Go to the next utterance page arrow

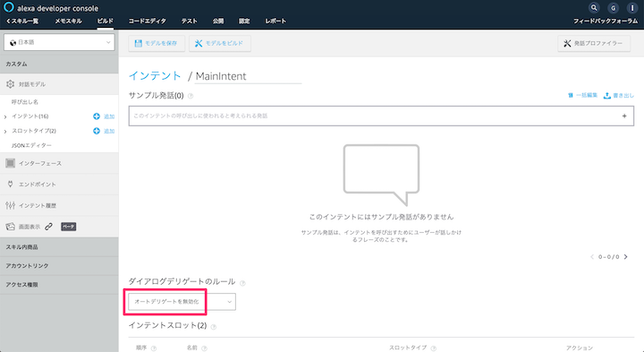(x=626, y=256)
